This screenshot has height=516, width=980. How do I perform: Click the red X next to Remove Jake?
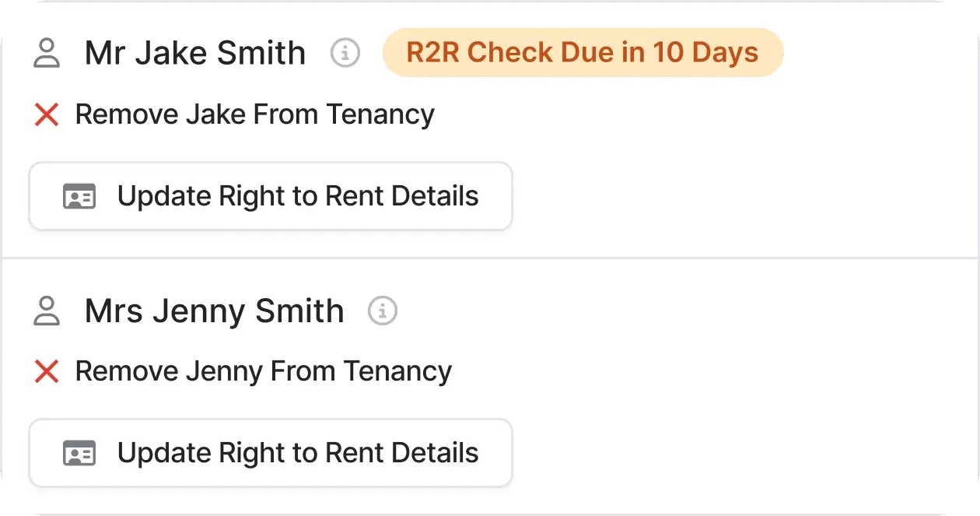pyautogui.click(x=46, y=114)
